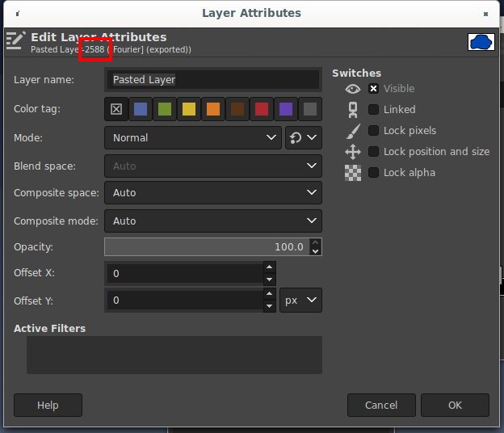This screenshot has height=433, width=504.
Task: Click the Cancel button
Action: click(x=381, y=405)
